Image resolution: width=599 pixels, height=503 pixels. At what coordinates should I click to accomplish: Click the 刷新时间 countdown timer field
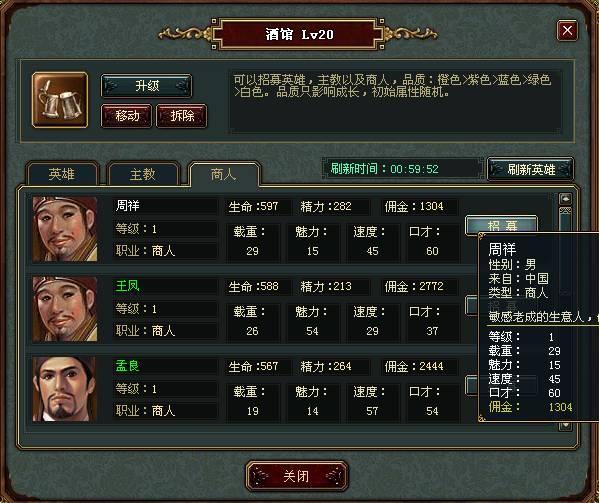coord(403,169)
